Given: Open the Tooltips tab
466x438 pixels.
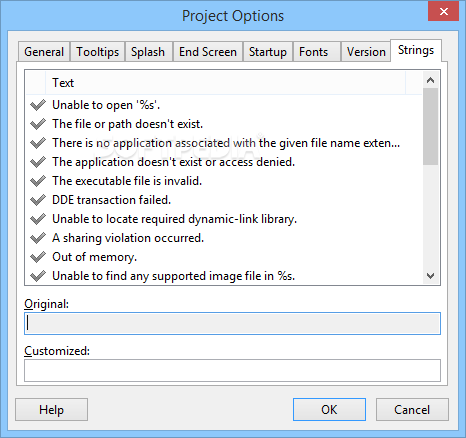Looking at the screenshot, I should click(x=97, y=52).
